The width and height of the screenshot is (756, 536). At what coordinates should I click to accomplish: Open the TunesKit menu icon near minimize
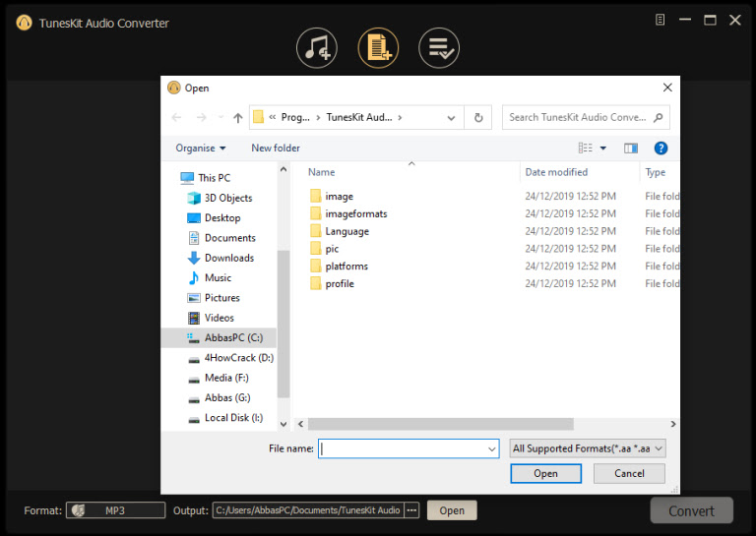(661, 20)
